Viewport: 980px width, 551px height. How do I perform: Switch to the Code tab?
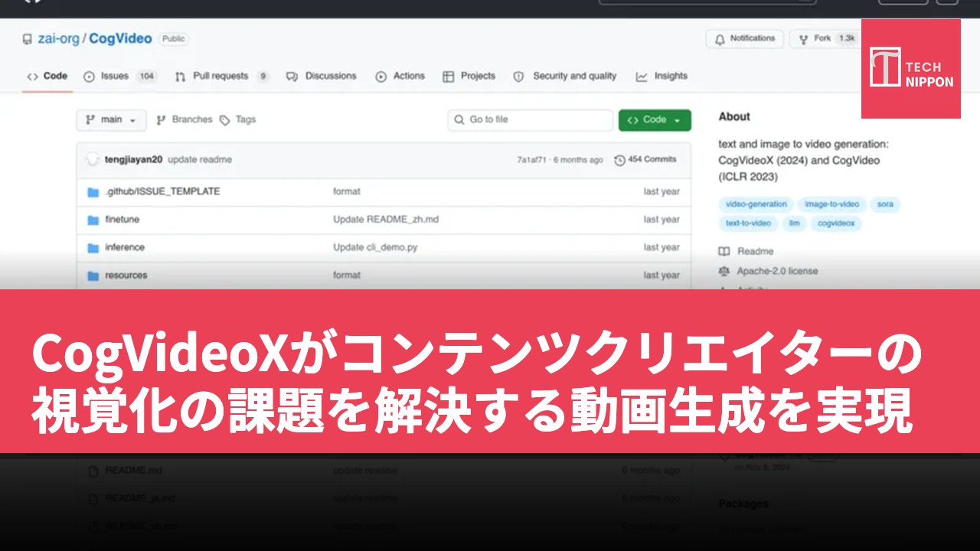click(47, 77)
